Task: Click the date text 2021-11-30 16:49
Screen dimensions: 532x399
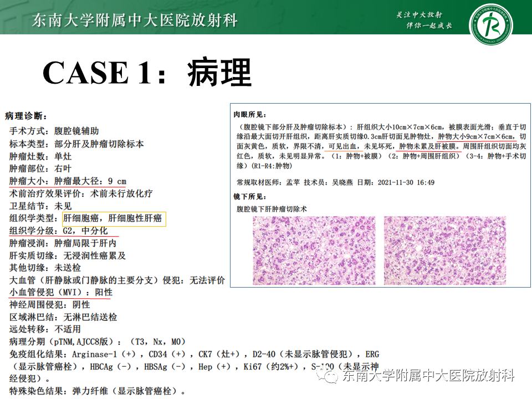Action: [406, 182]
